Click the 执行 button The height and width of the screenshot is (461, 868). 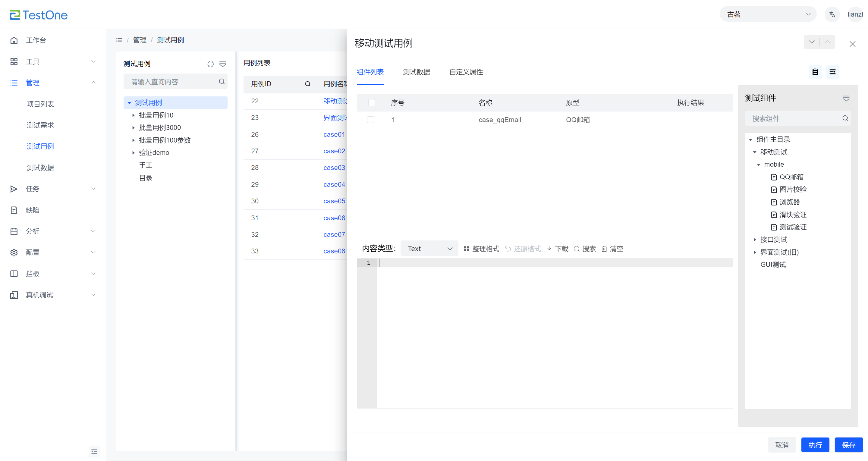[x=815, y=445]
